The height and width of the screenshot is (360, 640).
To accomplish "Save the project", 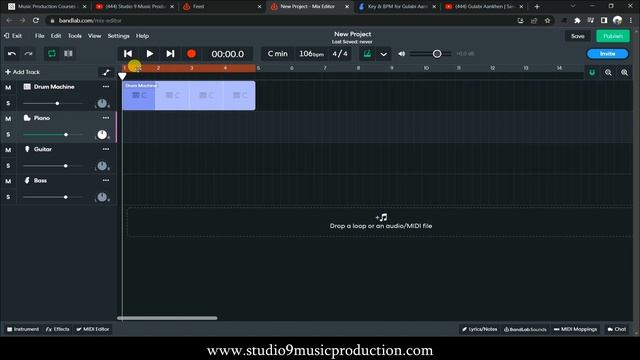I will coord(578,36).
